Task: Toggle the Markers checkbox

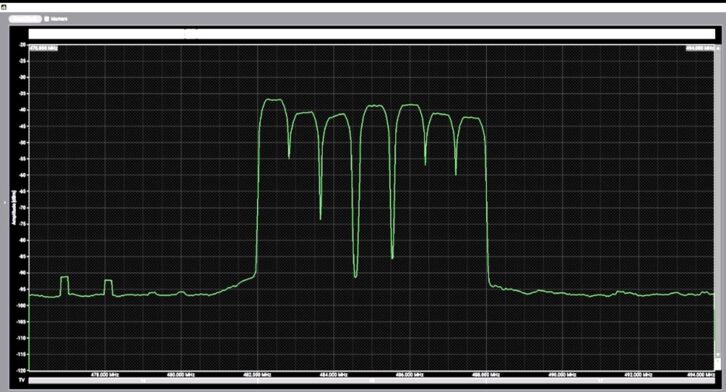Action: (46, 19)
